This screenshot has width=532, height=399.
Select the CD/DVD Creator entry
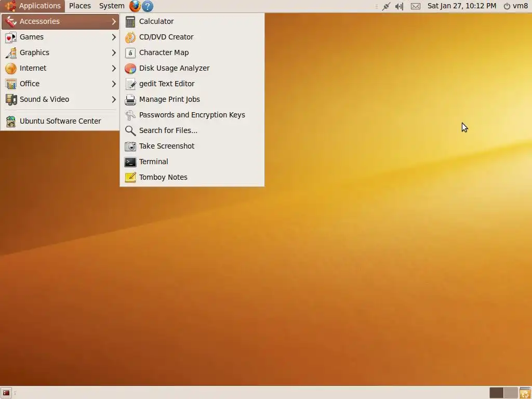coord(192,37)
